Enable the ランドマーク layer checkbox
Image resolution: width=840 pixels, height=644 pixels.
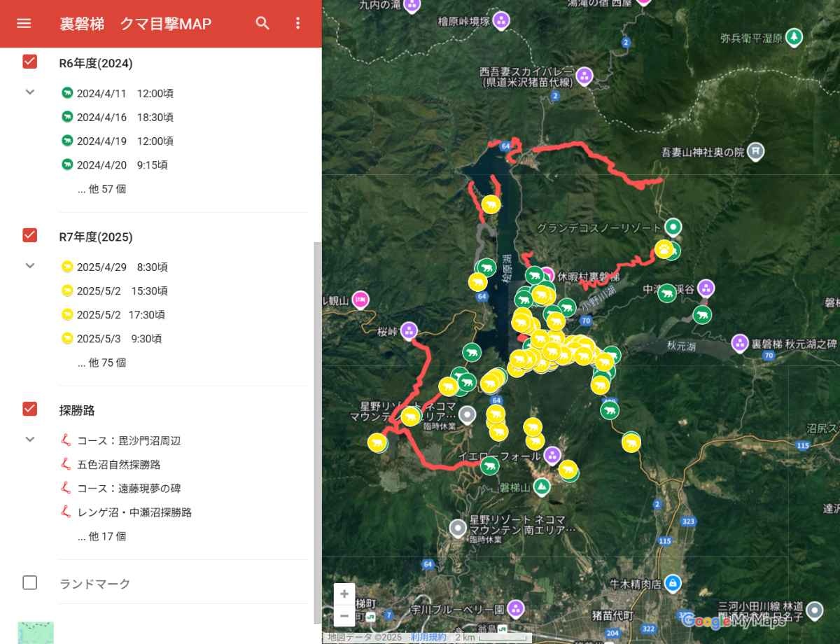29,582
